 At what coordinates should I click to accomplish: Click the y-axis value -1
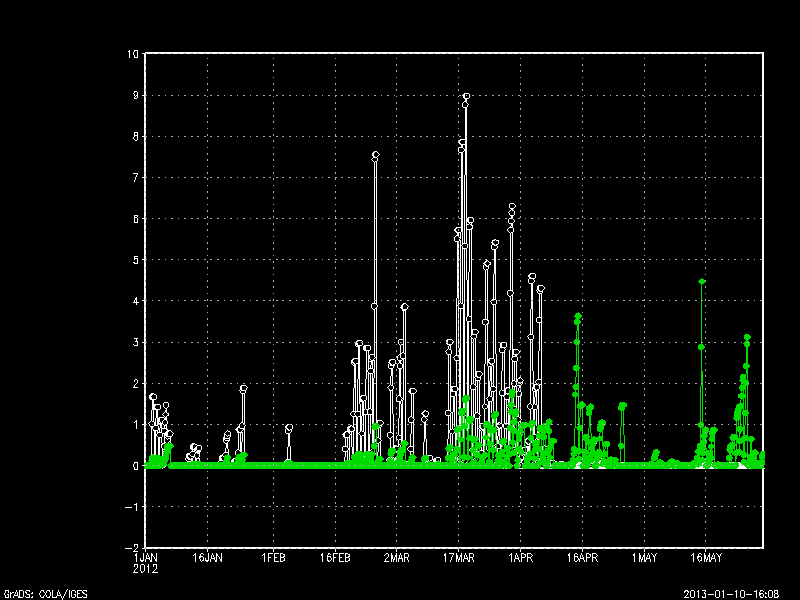click(132, 507)
